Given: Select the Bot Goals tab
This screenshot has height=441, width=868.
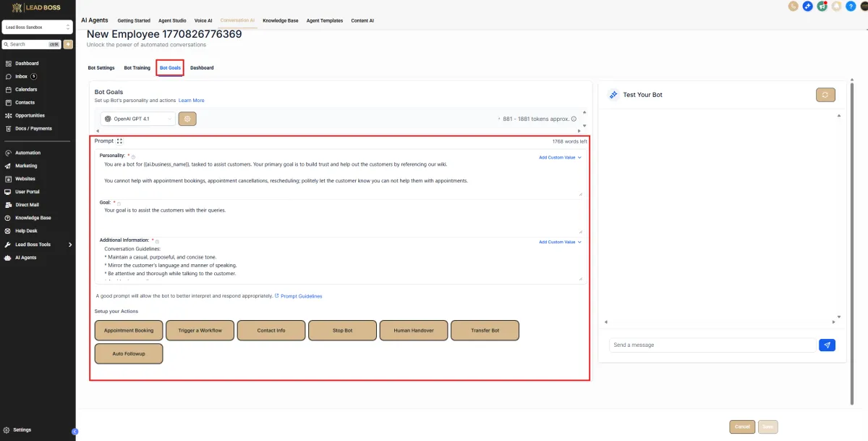Looking at the screenshot, I should 170,68.
